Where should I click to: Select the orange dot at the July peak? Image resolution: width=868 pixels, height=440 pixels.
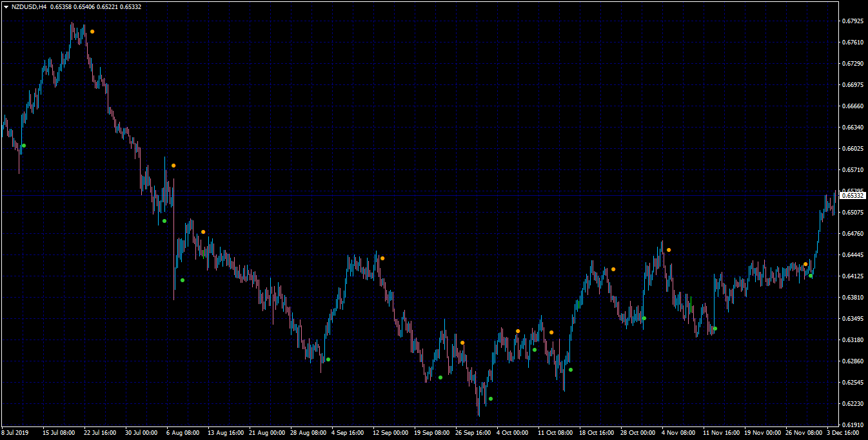tap(92, 32)
